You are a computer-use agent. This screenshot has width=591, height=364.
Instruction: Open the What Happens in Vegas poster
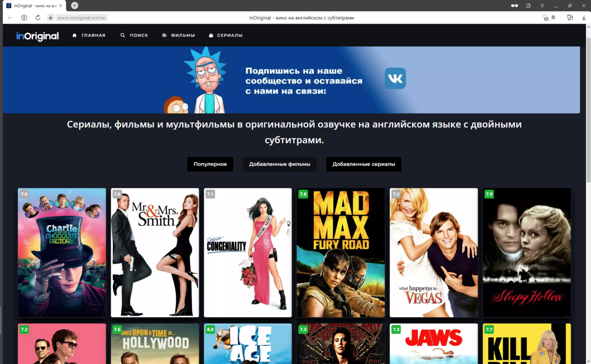[x=434, y=253]
